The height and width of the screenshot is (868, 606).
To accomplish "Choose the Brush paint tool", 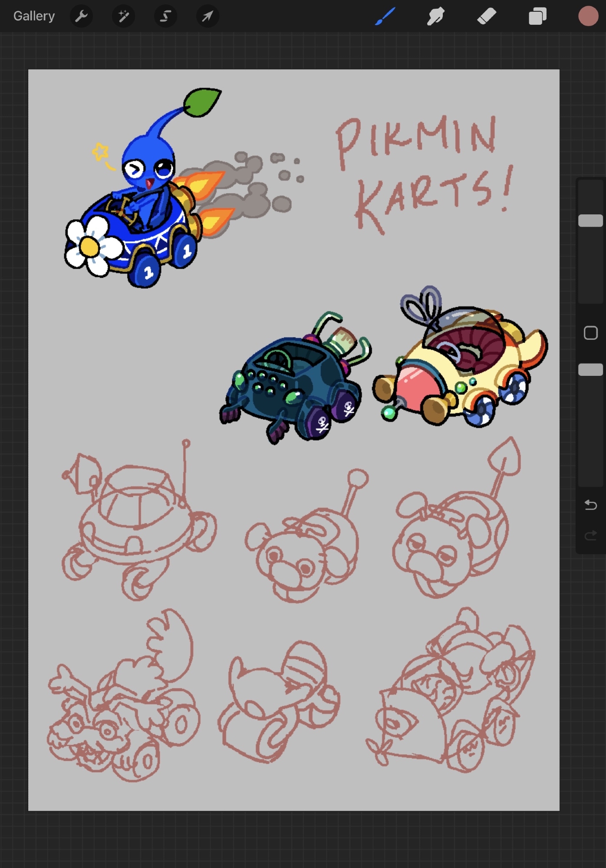I will (385, 16).
